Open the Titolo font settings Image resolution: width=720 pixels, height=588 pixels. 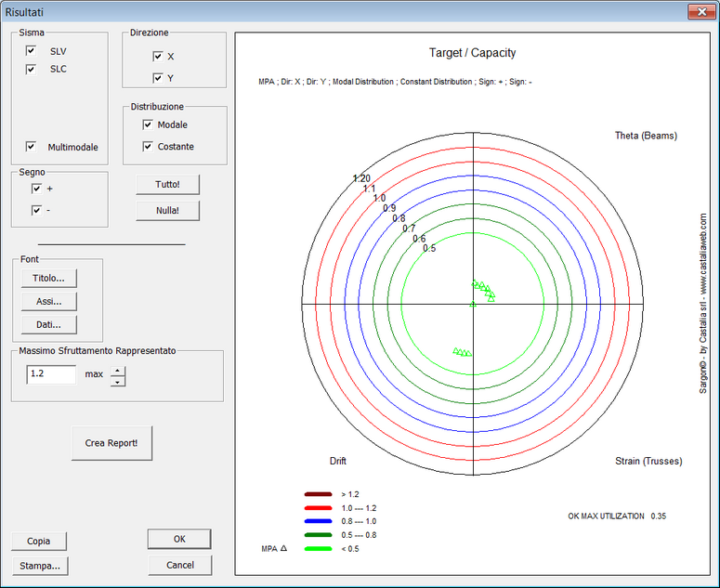48,278
